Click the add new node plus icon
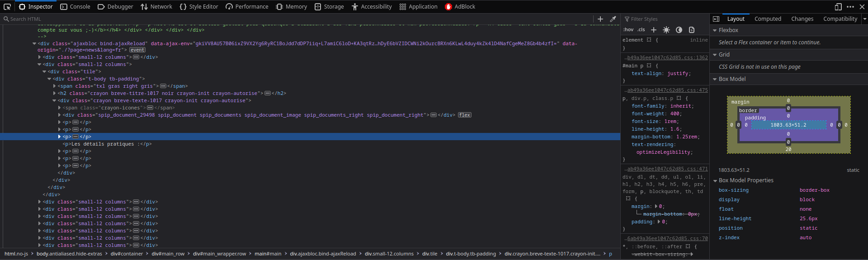The width and height of the screenshot is (868, 260). (x=600, y=19)
